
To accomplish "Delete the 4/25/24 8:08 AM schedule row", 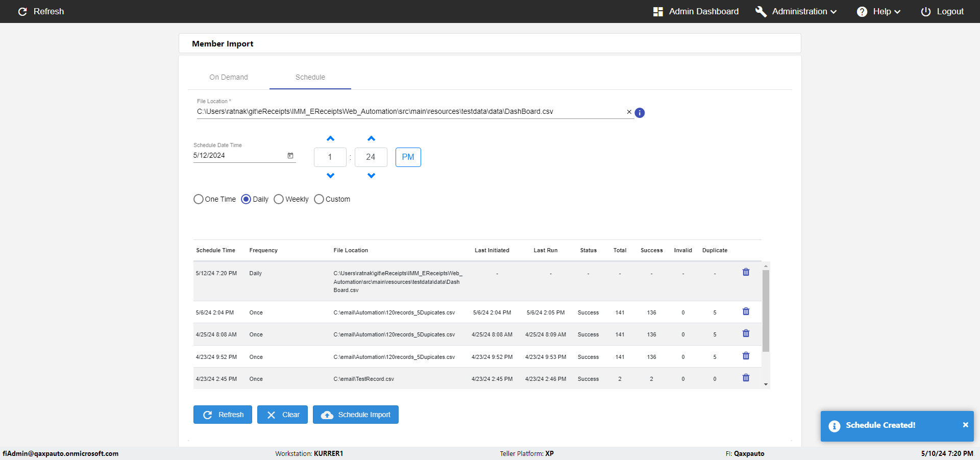I will (x=746, y=333).
